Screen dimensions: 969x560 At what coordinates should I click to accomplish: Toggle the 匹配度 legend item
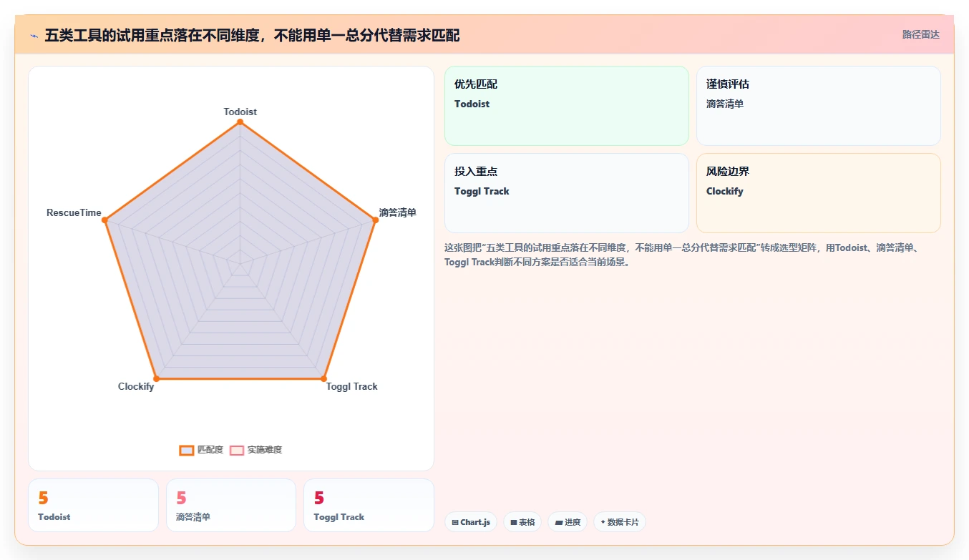(x=201, y=450)
